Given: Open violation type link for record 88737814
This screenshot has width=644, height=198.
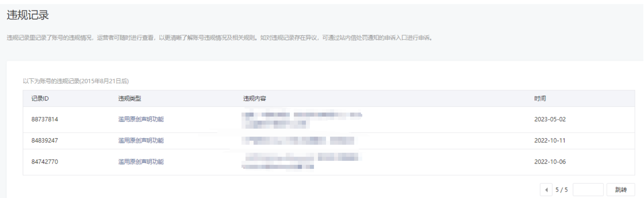Looking at the screenshot, I should point(141,119).
